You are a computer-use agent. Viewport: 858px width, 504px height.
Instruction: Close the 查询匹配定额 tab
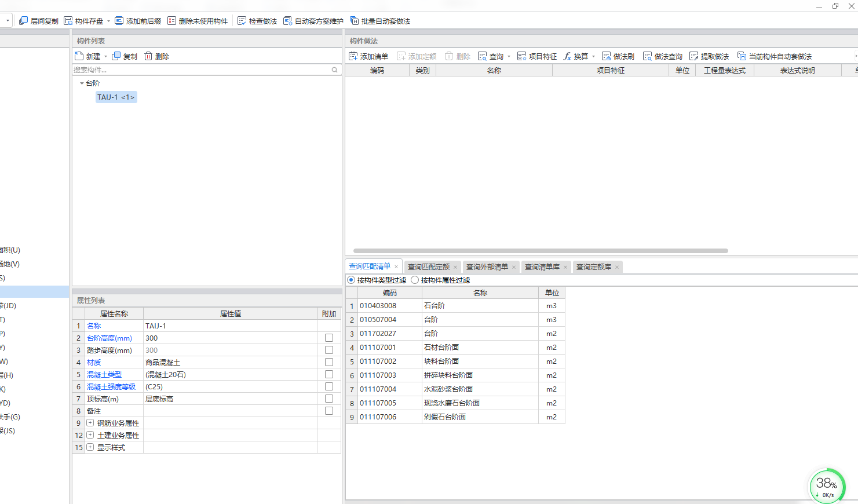point(455,267)
